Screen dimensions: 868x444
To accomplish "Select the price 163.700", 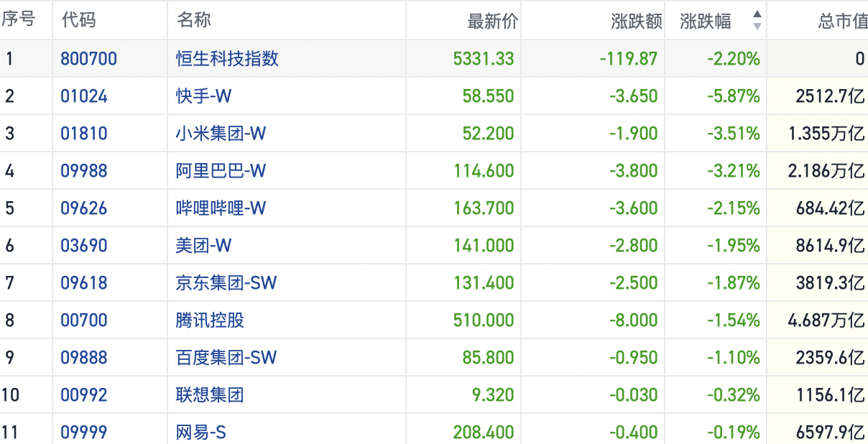I will [x=484, y=208].
